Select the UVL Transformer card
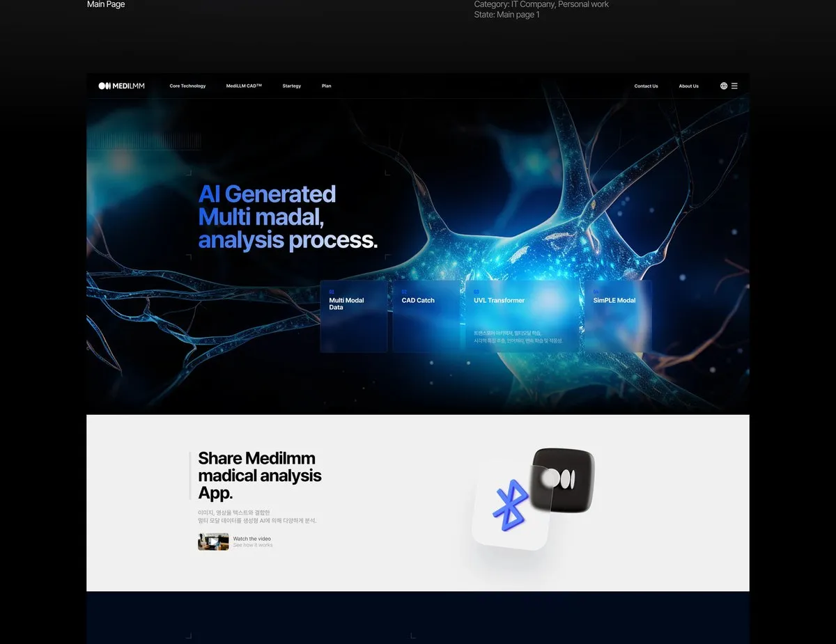 (x=522, y=316)
